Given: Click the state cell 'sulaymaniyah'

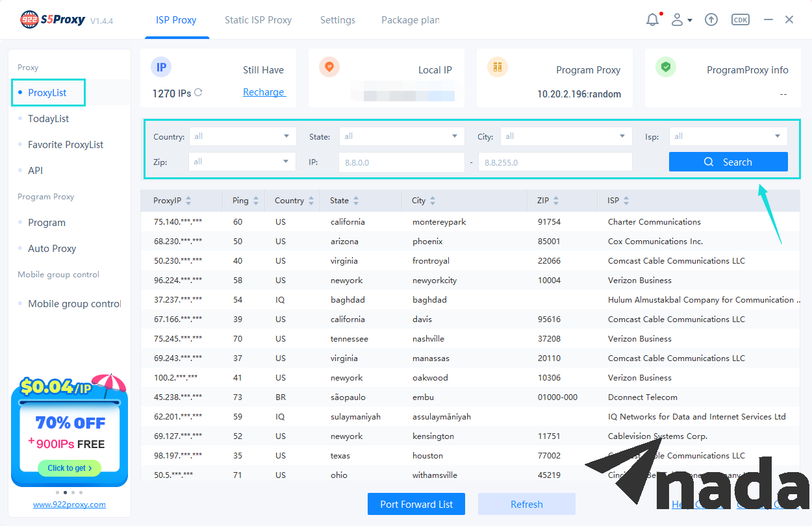Looking at the screenshot, I should click(355, 417).
